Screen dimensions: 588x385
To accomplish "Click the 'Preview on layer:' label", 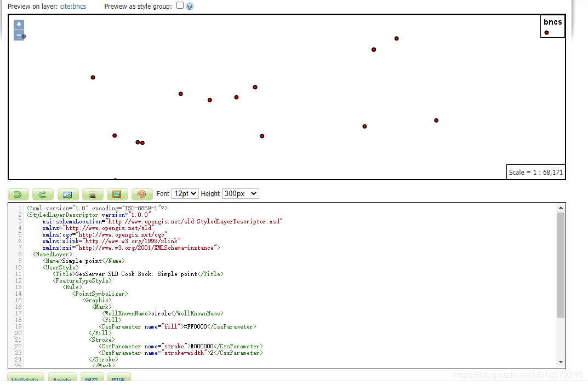I will click(33, 7).
